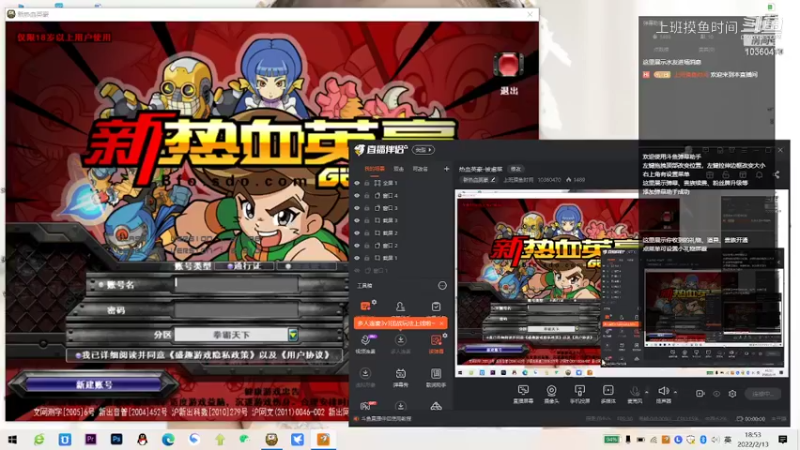
Task: Toggle visibility of 截屏 3 source
Action: [357, 220]
